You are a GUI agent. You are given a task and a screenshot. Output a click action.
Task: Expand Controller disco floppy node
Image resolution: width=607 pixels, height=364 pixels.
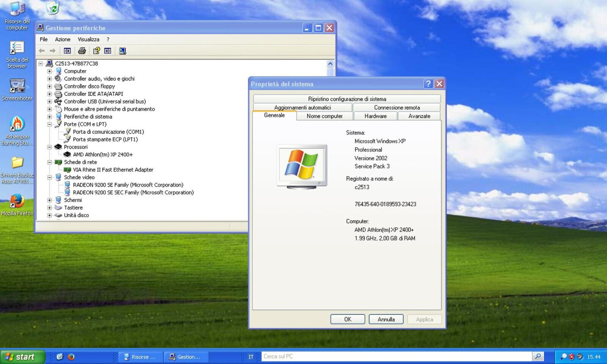[x=49, y=86]
